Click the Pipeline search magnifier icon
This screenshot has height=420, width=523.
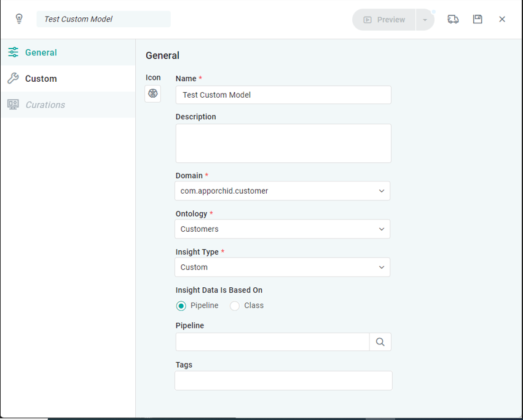[380, 342]
